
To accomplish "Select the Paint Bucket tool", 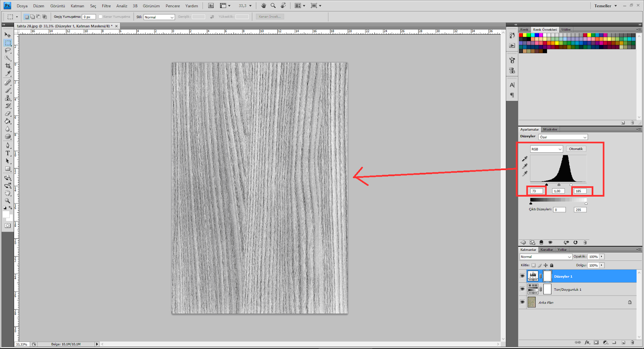I will pos(8,121).
